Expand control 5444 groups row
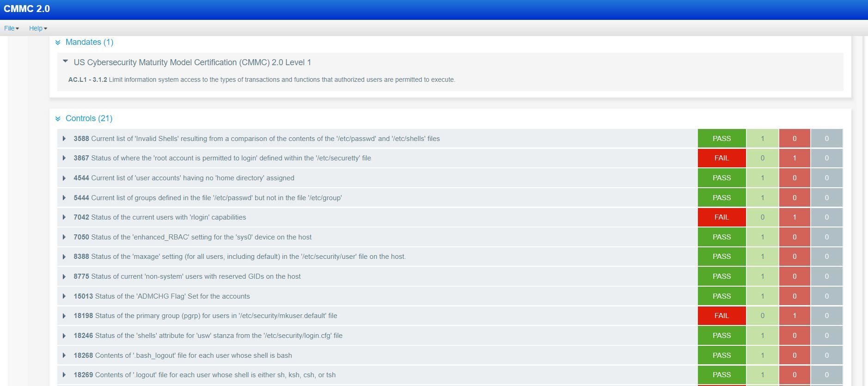 point(64,198)
